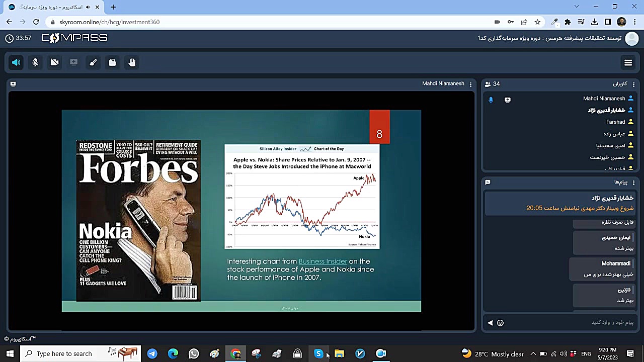Open the taskbar clock showing 9:20 PM

[x=607, y=353]
